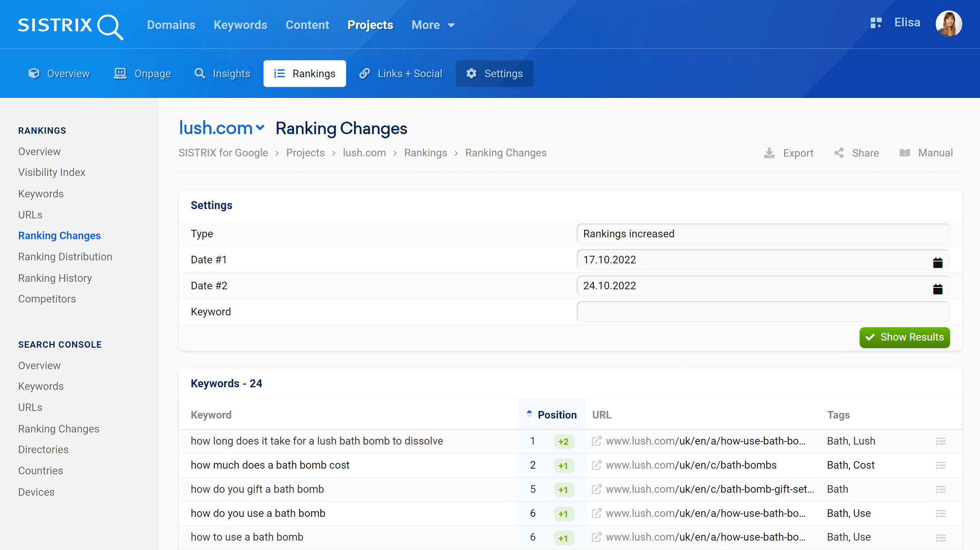Open the Rankings type dropdown
Viewport: 980px width, 550px height.
(763, 234)
